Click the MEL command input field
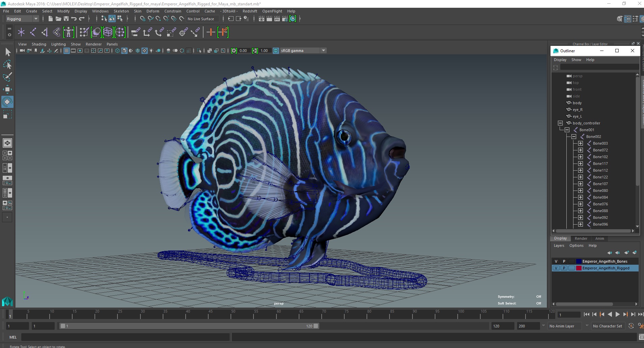The height and width of the screenshot is (348, 644). click(126, 337)
